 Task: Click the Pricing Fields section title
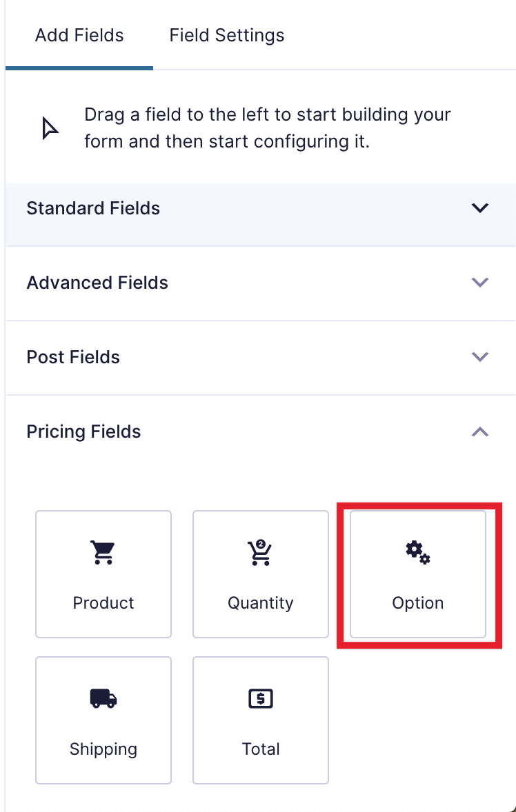point(83,432)
